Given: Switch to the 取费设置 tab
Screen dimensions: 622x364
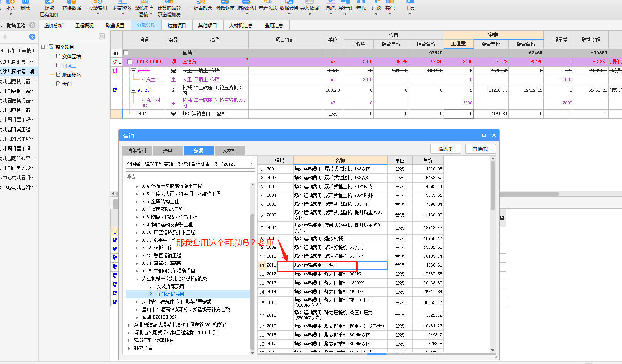Looking at the screenshot, I should 115,25.
